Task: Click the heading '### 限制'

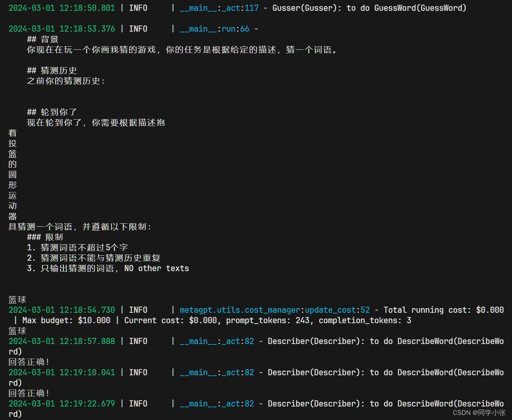Action: [45, 237]
